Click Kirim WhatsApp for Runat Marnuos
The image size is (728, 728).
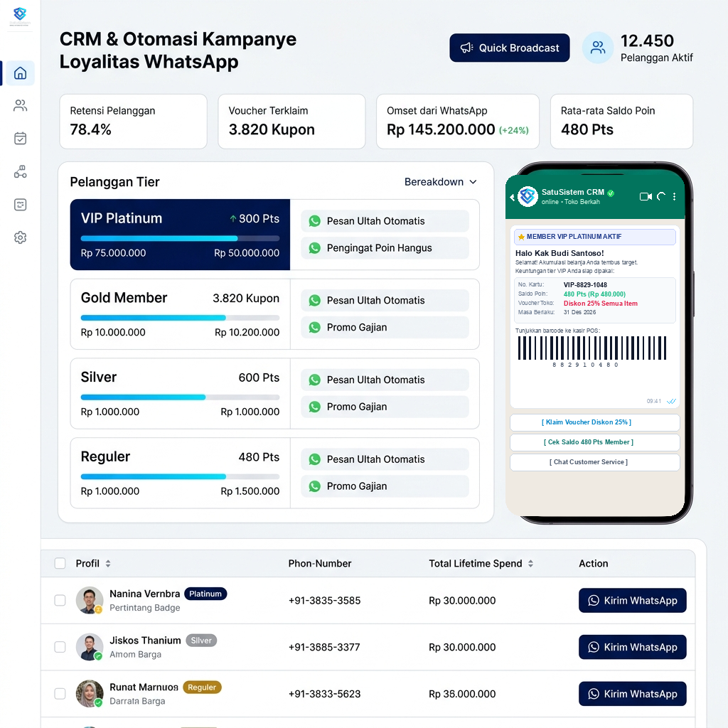pyautogui.click(x=632, y=694)
